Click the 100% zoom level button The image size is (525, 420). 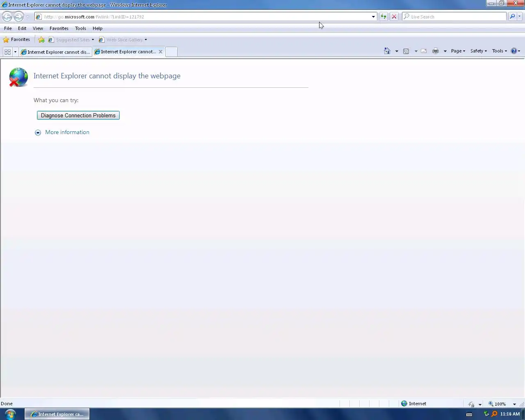point(497,404)
